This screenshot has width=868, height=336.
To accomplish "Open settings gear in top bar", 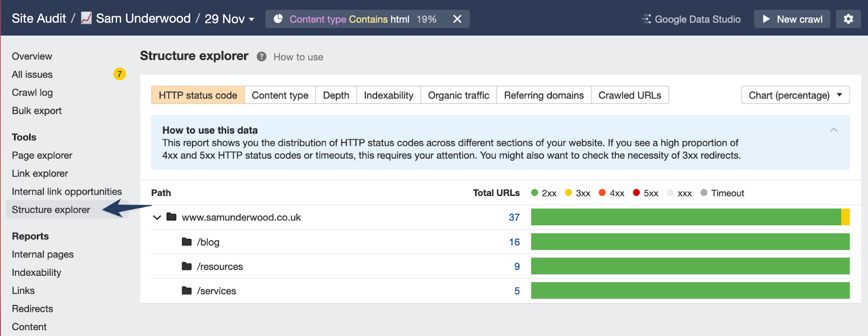I will 848,19.
